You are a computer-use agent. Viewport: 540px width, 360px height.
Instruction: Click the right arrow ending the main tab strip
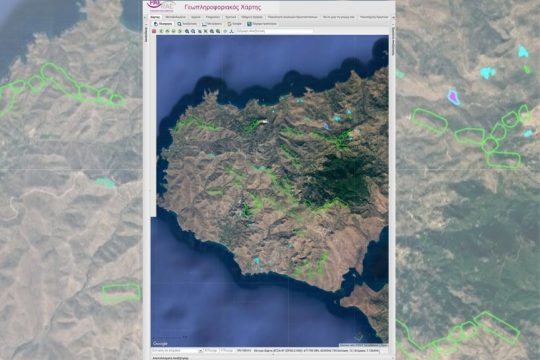point(393,17)
